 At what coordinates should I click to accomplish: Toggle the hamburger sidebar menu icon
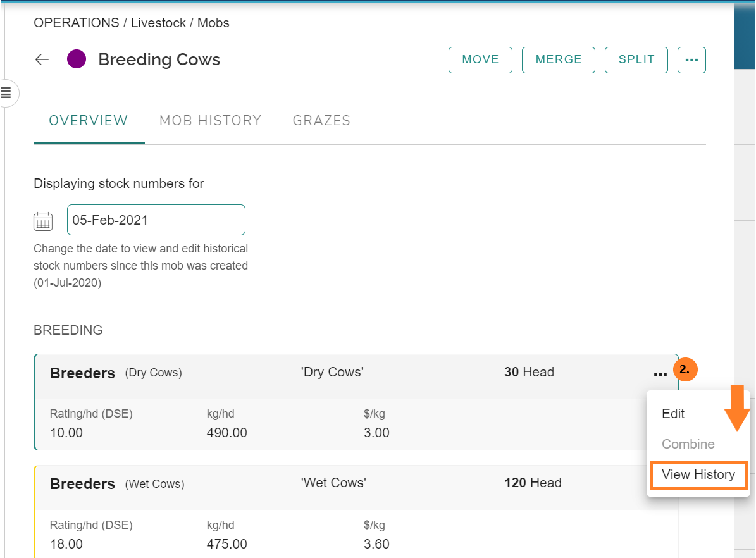[6, 93]
